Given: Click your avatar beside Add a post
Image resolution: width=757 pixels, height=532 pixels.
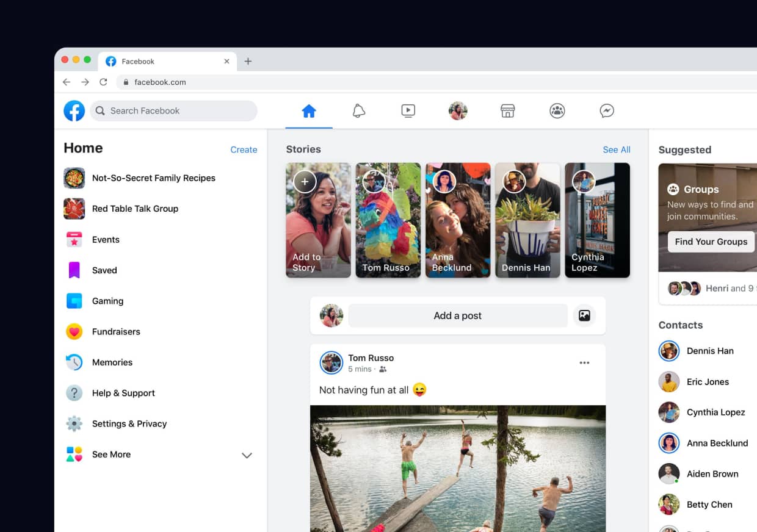Looking at the screenshot, I should [331, 315].
